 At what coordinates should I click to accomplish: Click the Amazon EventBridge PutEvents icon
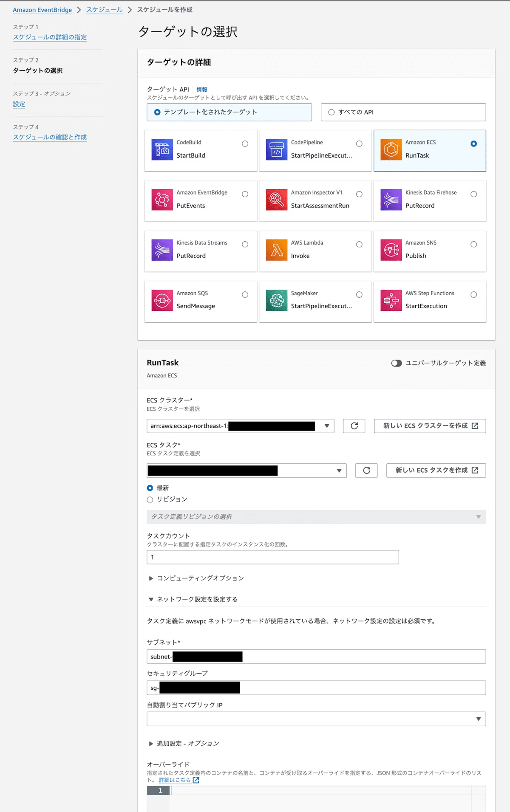pyautogui.click(x=162, y=200)
